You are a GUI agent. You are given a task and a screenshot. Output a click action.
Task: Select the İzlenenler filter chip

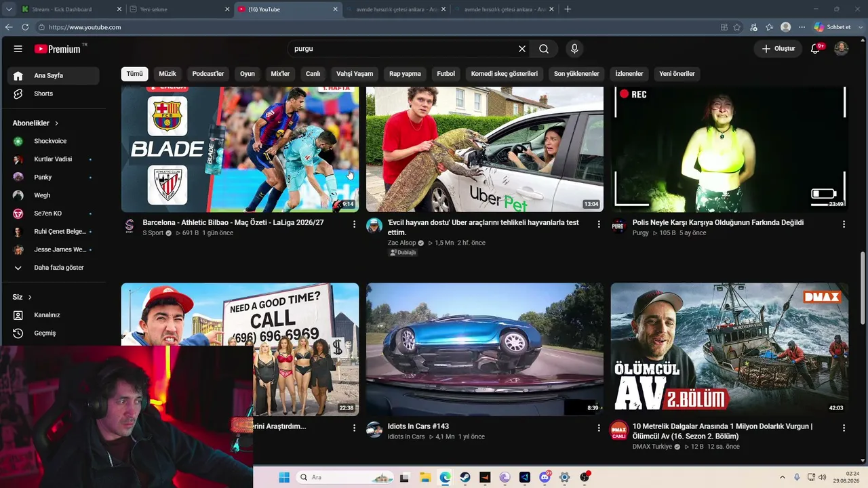point(629,73)
